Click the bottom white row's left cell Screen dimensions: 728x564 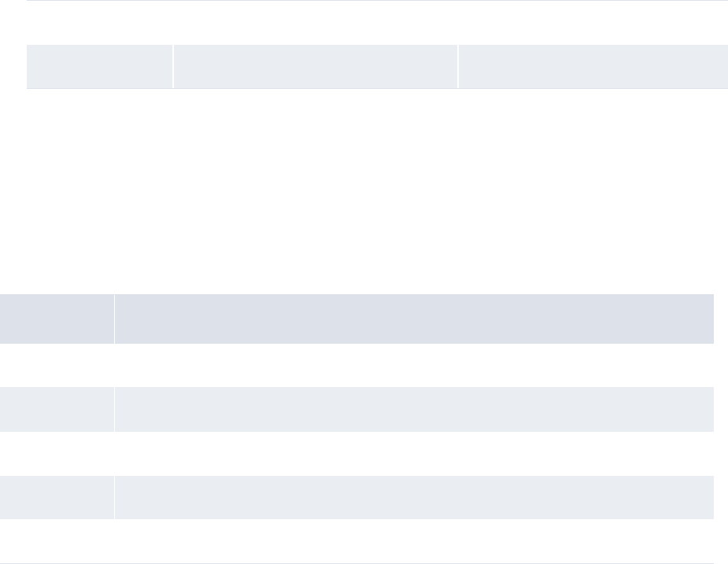tap(57, 541)
